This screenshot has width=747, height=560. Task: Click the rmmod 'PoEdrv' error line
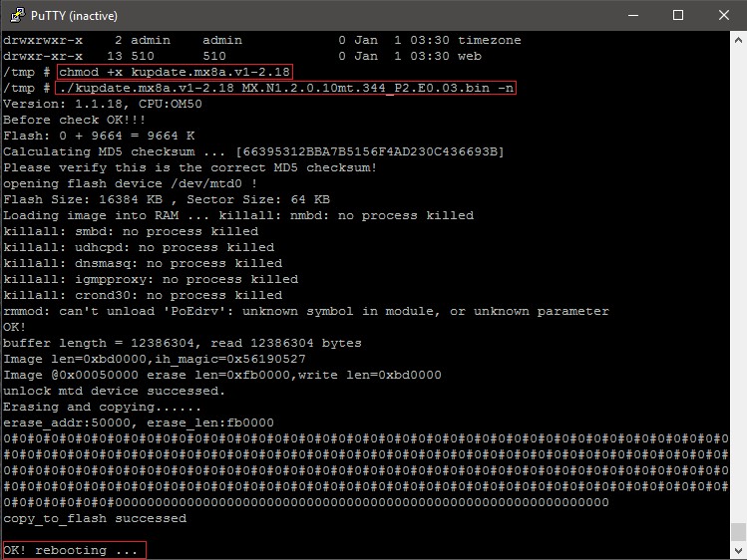click(x=305, y=311)
